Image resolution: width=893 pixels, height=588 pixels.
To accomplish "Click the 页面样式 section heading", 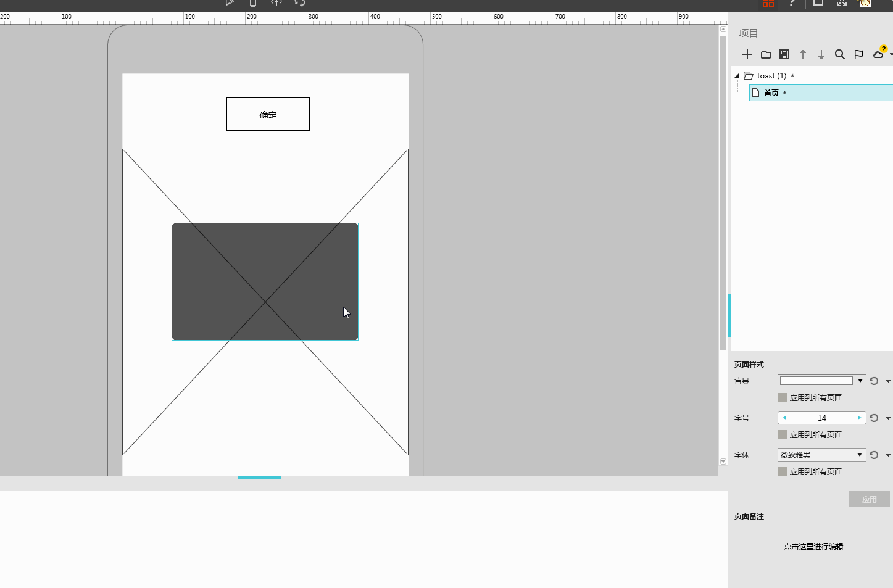I will click(x=749, y=365).
